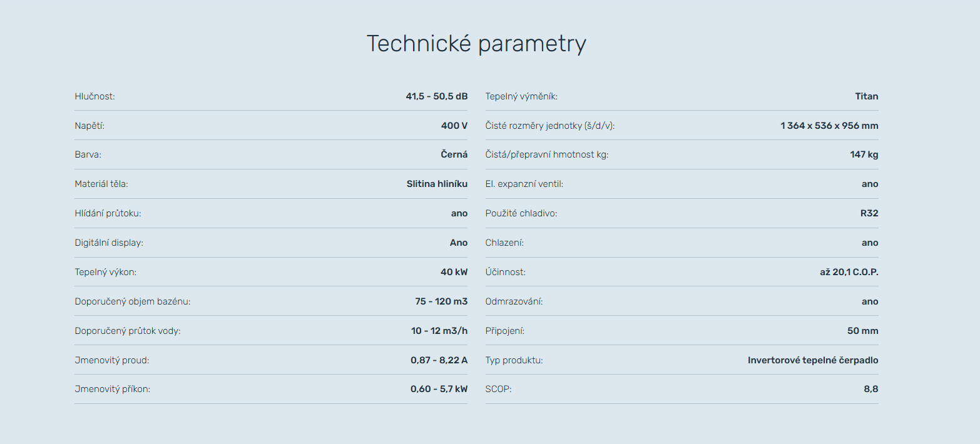Select the '400 V' voltage value

coord(454,126)
